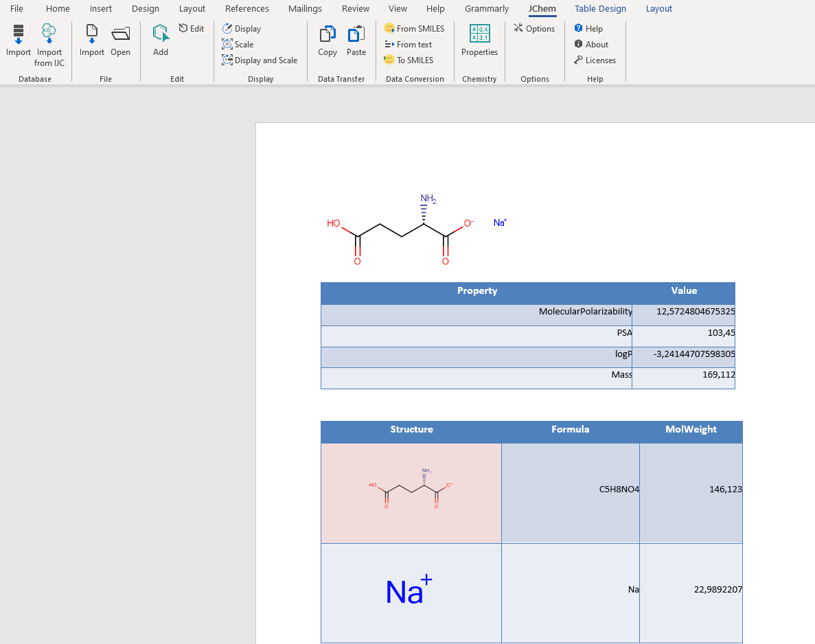Open the chemical Properties calculator
Viewport: 815px width, 644px height.
[479, 41]
